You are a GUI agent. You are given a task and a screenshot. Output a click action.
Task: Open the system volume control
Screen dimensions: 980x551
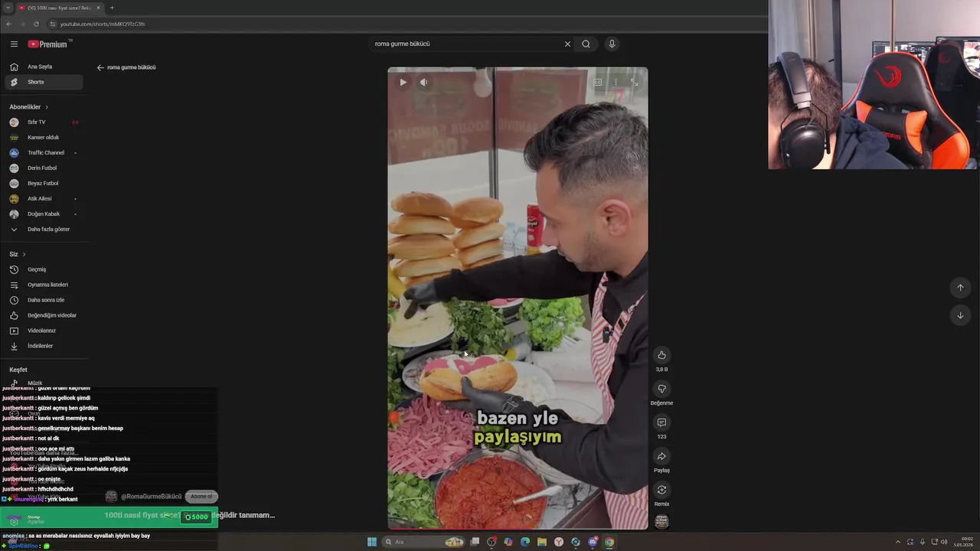tap(945, 542)
